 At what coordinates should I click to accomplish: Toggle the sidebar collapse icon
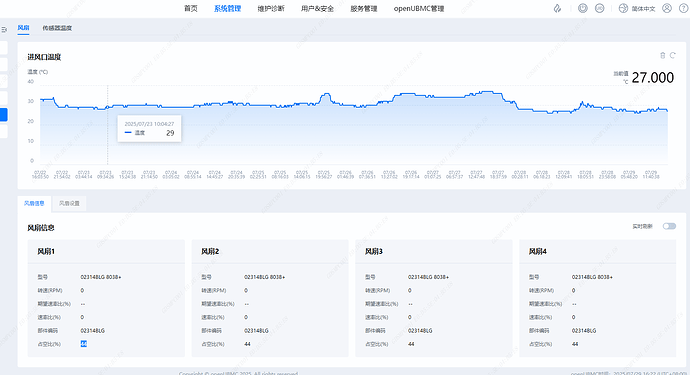click(x=4, y=29)
